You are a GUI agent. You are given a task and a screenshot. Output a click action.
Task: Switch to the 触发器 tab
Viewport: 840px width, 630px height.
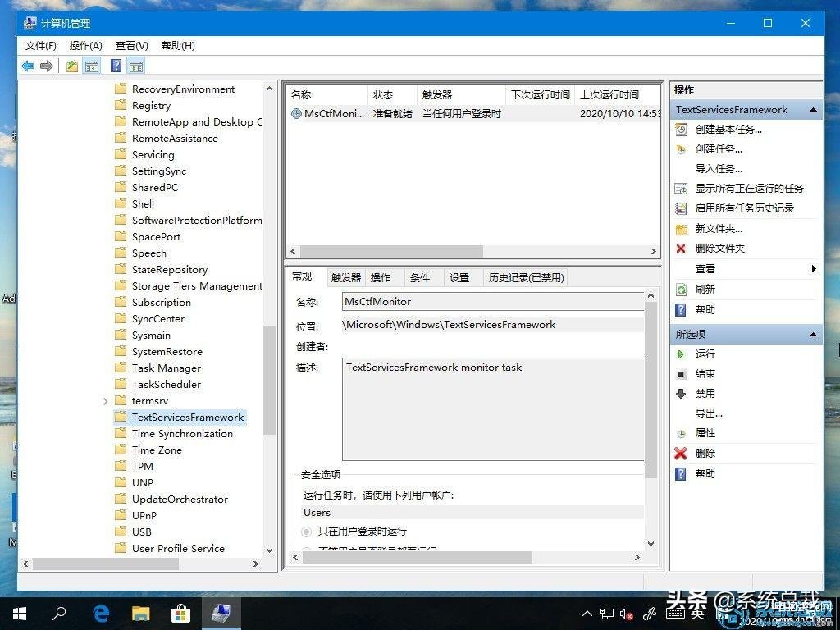tap(346, 277)
